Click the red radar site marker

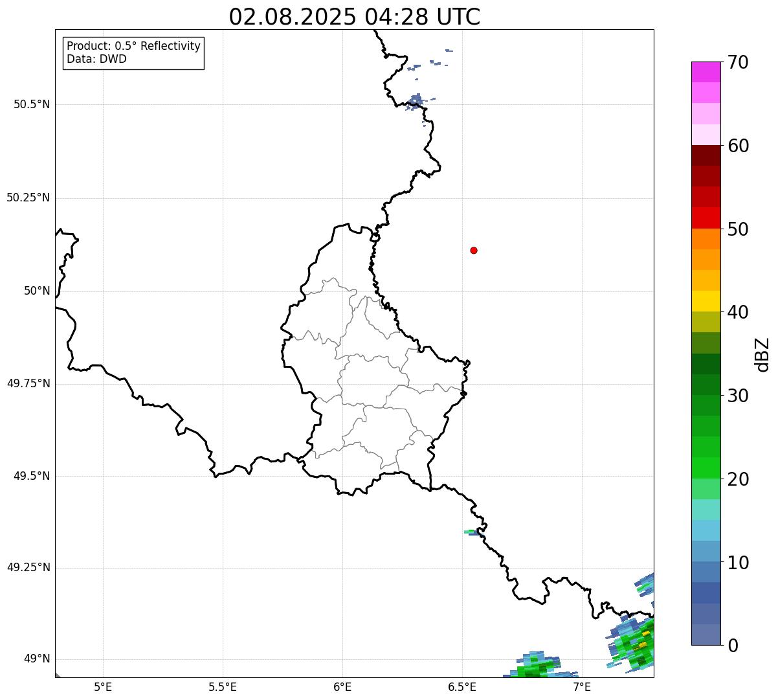pyautogui.click(x=474, y=250)
